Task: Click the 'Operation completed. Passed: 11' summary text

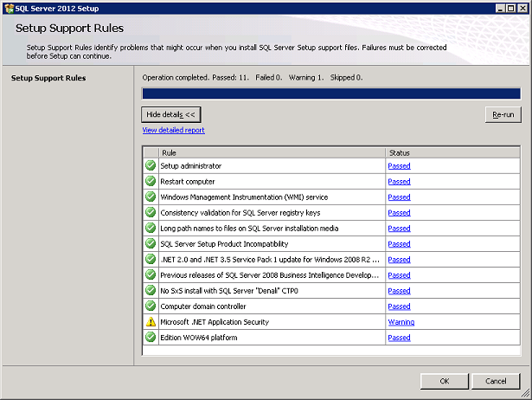Action: pyautogui.click(x=195, y=78)
